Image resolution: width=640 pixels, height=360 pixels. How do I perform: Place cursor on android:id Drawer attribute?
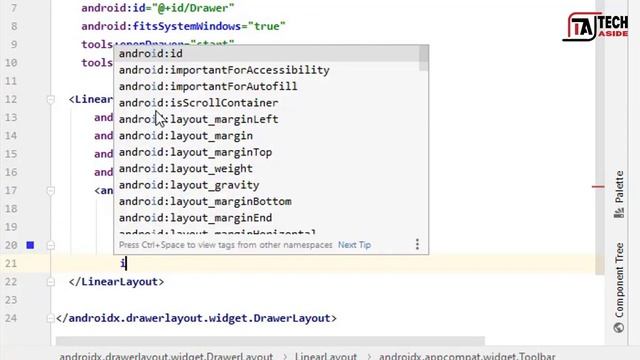tap(158, 8)
